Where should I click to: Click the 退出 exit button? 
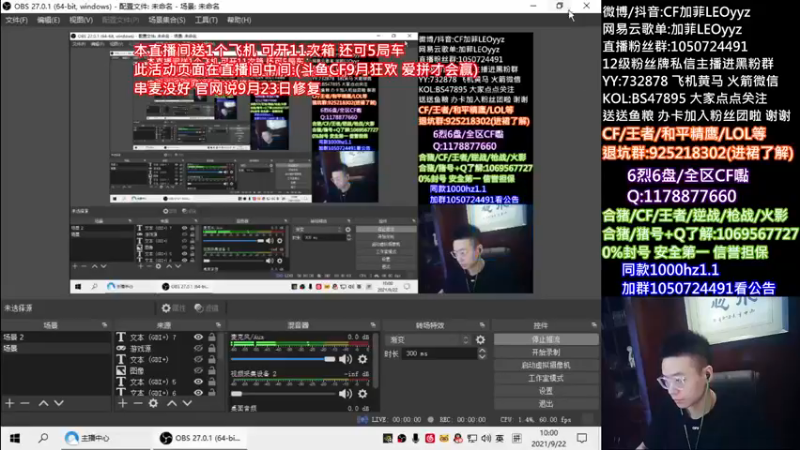click(546, 404)
